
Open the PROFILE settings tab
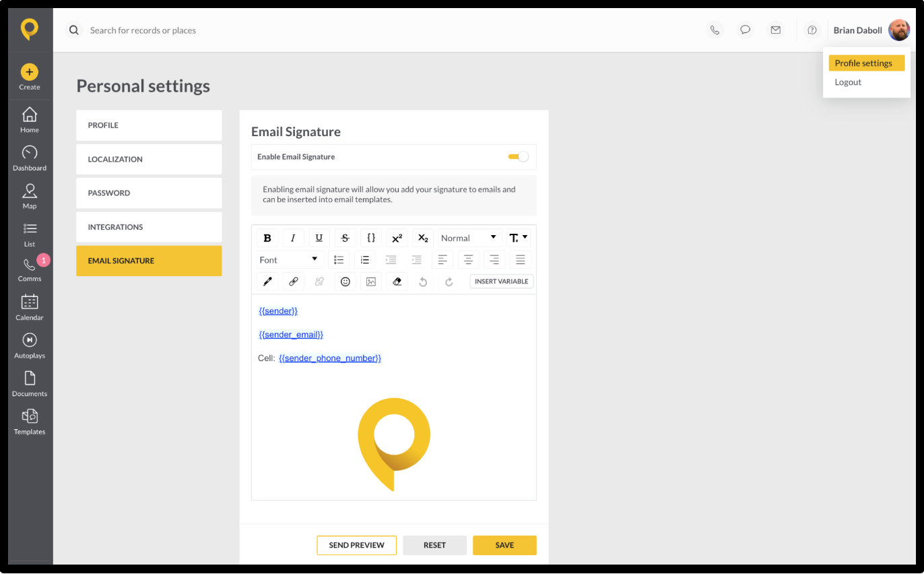pos(149,125)
